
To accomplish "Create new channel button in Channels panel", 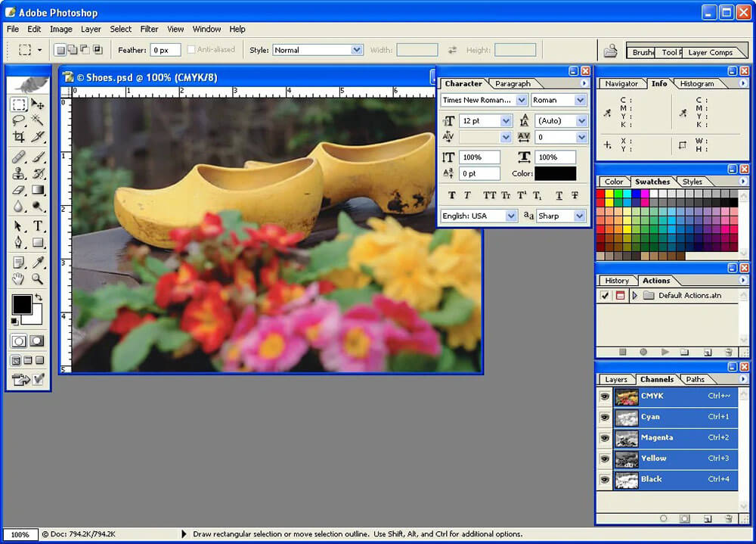I will [x=708, y=519].
